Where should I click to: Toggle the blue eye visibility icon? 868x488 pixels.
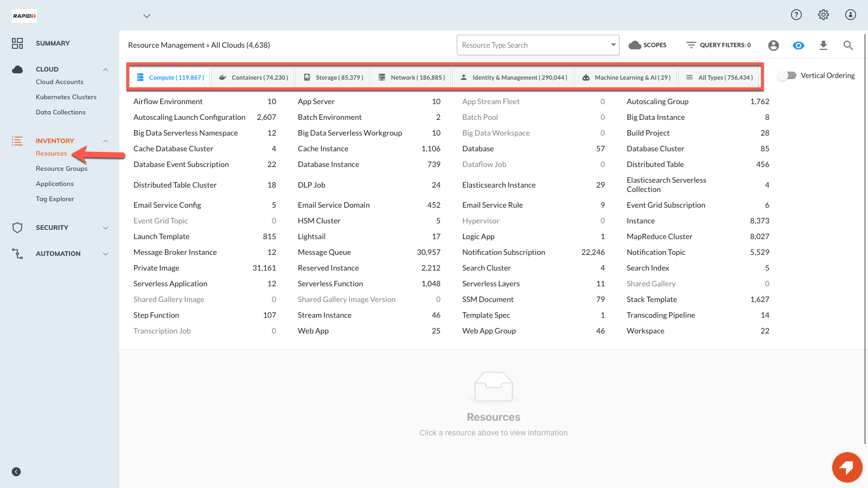point(798,46)
